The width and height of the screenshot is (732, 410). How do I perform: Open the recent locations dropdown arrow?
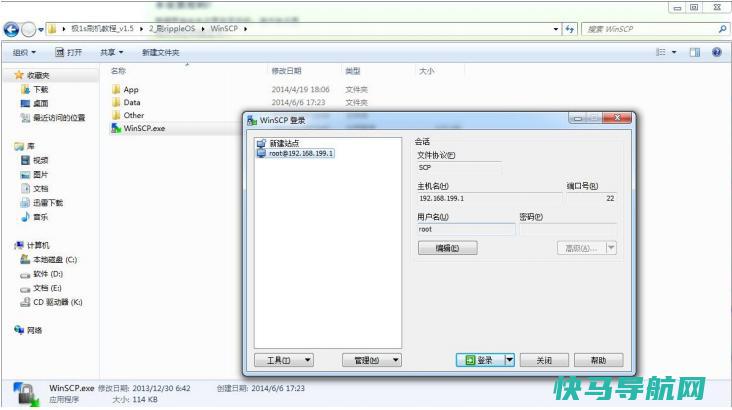[41, 29]
